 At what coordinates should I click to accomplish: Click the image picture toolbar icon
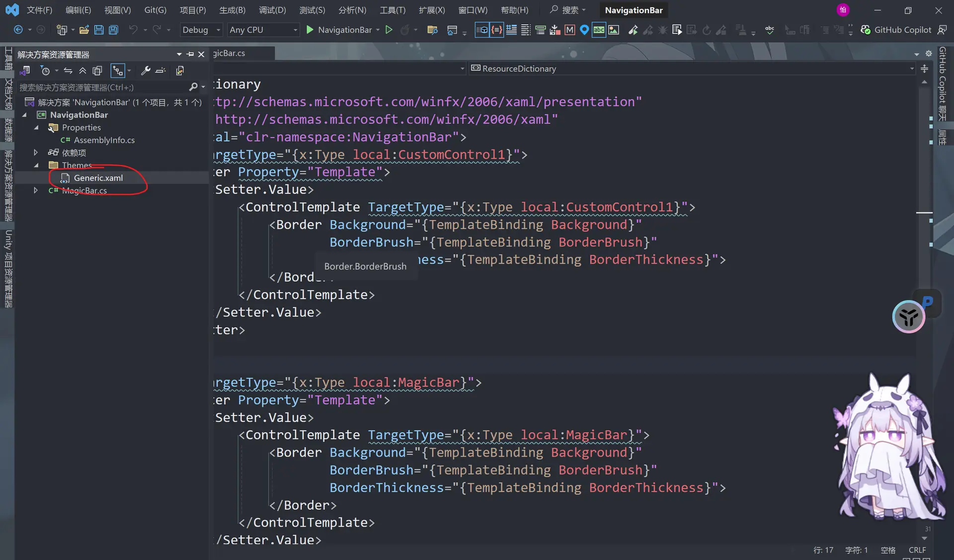614,30
